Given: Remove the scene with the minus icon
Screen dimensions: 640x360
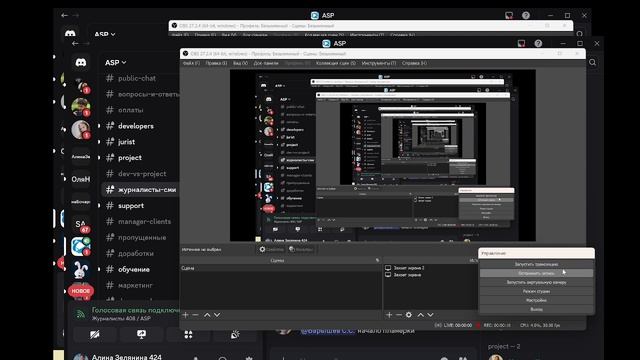Looking at the screenshot, I should (x=196, y=315).
